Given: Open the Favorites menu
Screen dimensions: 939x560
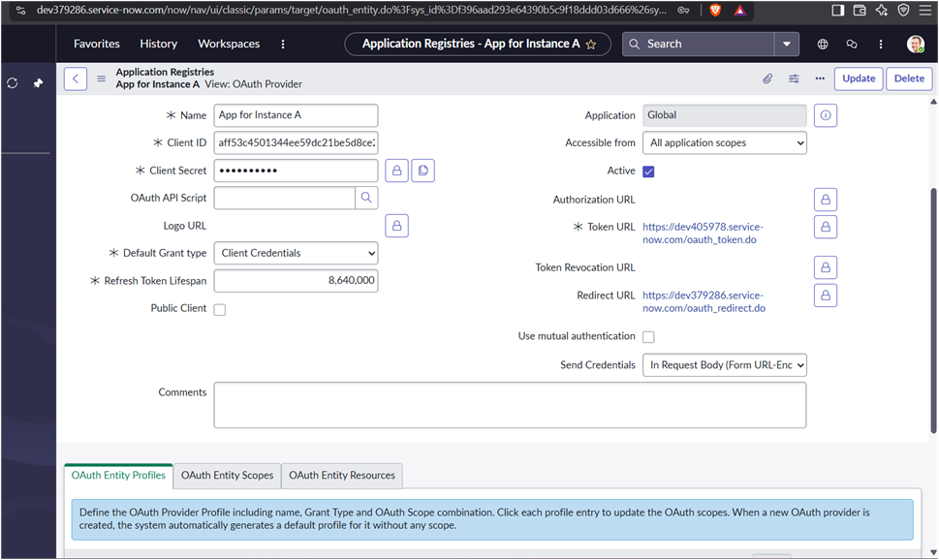Looking at the screenshot, I should pos(96,44).
